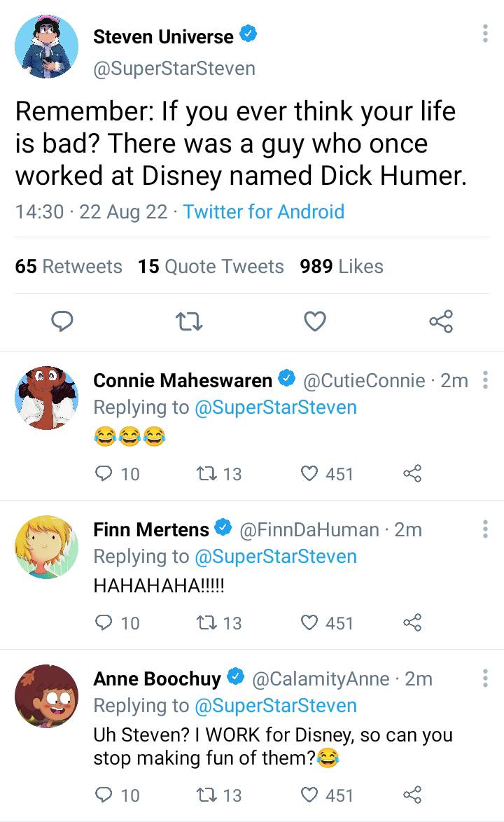Open Steven Universe's profile picture

[46, 46]
